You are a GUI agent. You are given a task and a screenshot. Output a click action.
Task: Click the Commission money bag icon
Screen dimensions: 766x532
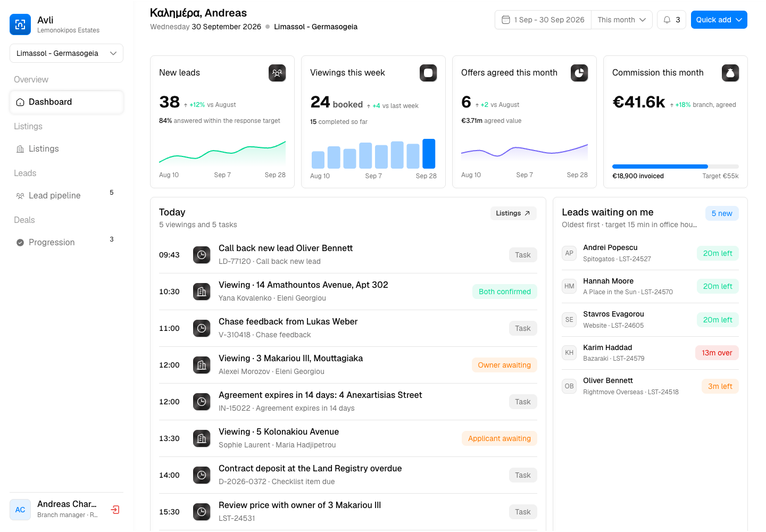pos(730,73)
